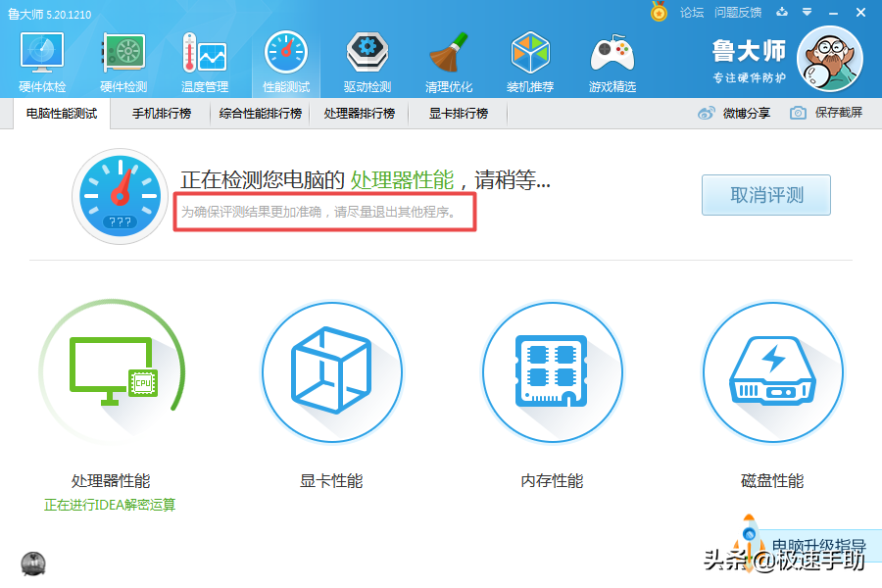
Task: Click 内存性能 label
Action: pyautogui.click(x=552, y=480)
